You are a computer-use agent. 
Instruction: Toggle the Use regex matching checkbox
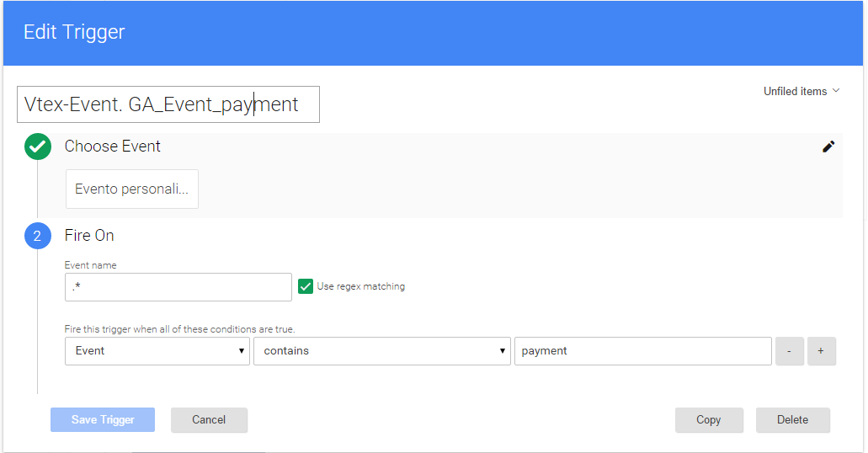(x=306, y=287)
